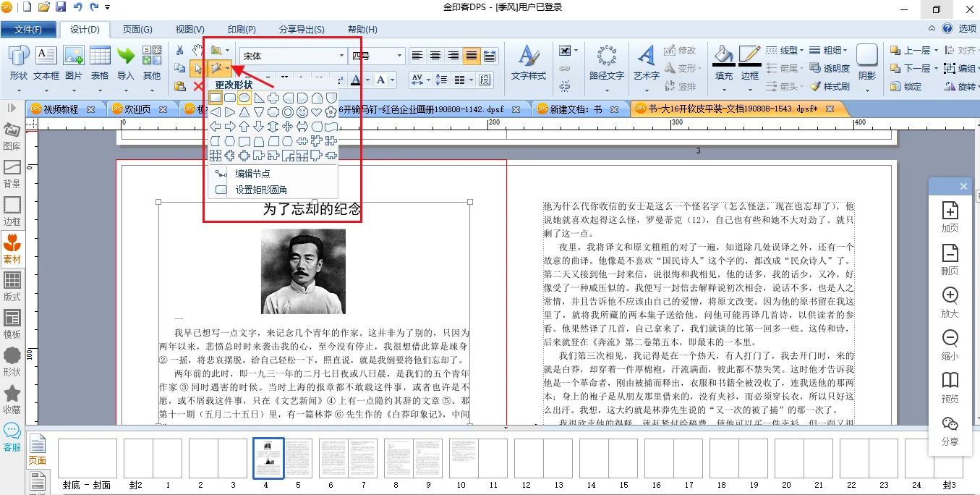
Task: Switch to the 视频教程 document tab
Action: (x=61, y=109)
